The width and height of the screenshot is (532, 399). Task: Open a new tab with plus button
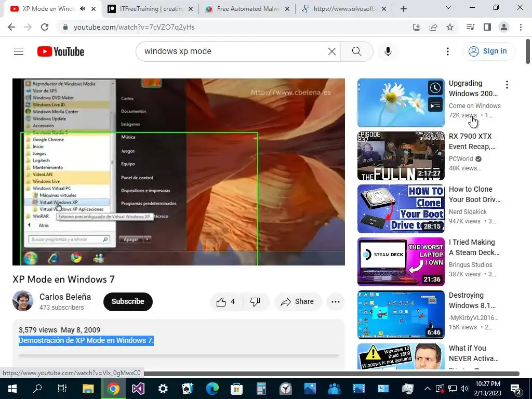click(403, 9)
